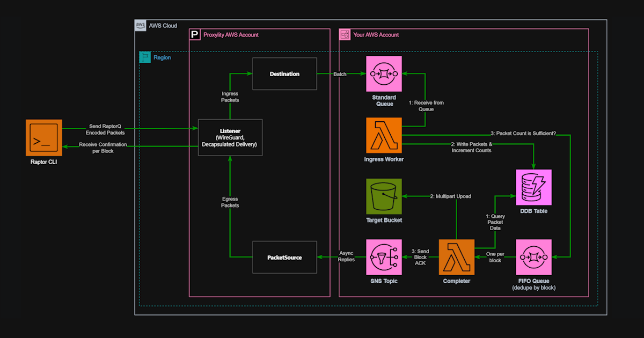Image resolution: width=644 pixels, height=338 pixels.
Task: Click the 'Raptor CLI' caption text
Action: [x=44, y=163]
